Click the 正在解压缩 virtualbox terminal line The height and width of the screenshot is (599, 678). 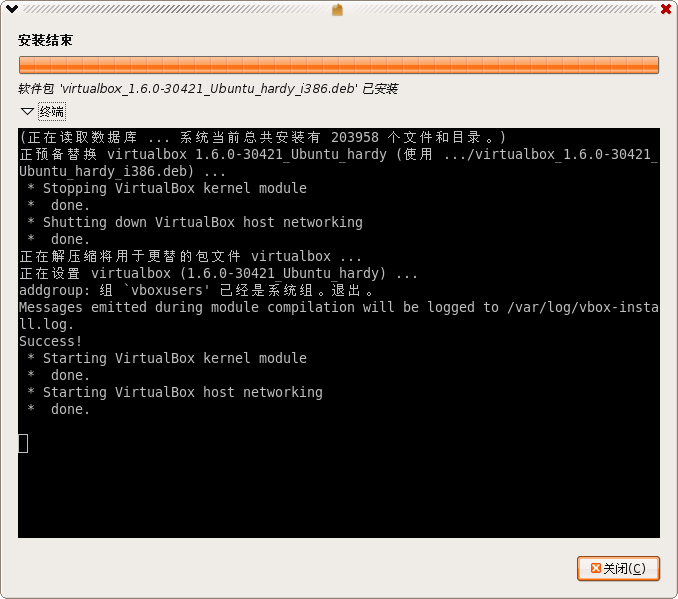click(190, 256)
